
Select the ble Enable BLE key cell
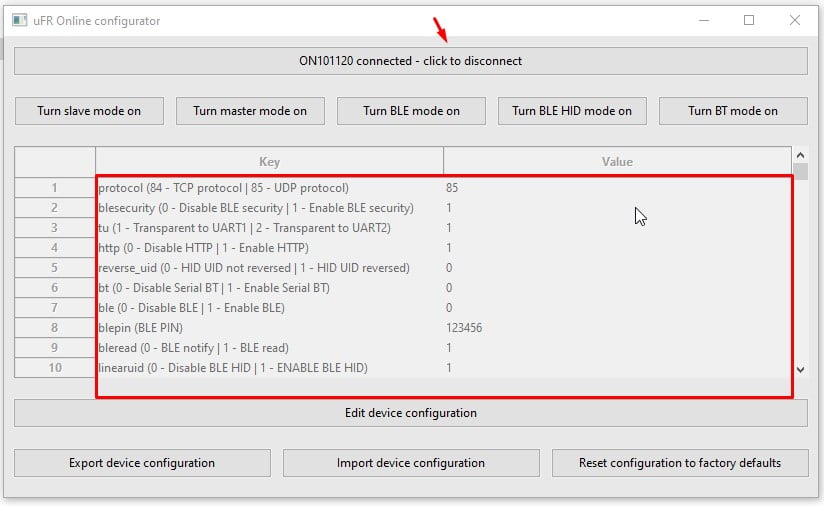pos(270,308)
